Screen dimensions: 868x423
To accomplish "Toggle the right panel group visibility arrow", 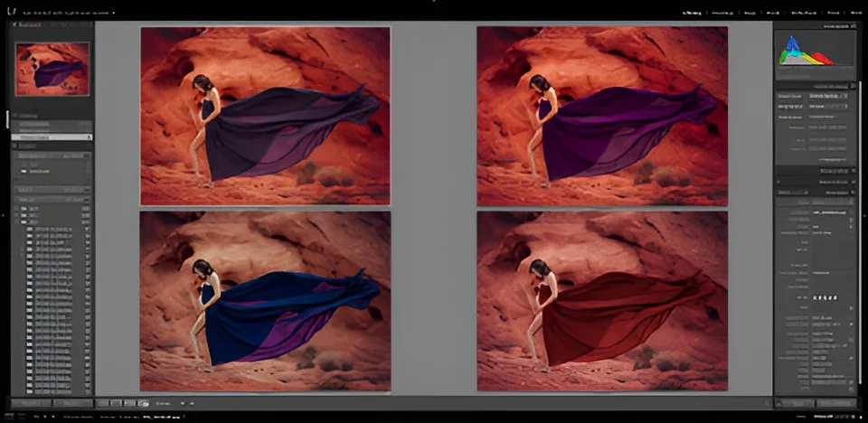I will click(864, 216).
